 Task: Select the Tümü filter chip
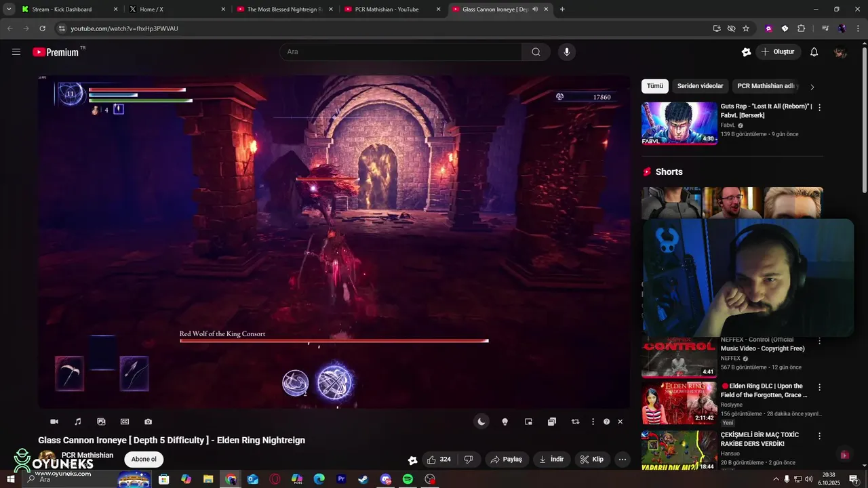point(655,86)
